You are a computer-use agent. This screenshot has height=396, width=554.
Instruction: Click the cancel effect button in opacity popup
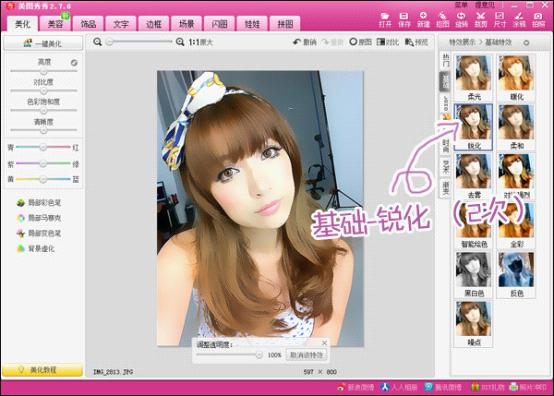[x=306, y=355]
